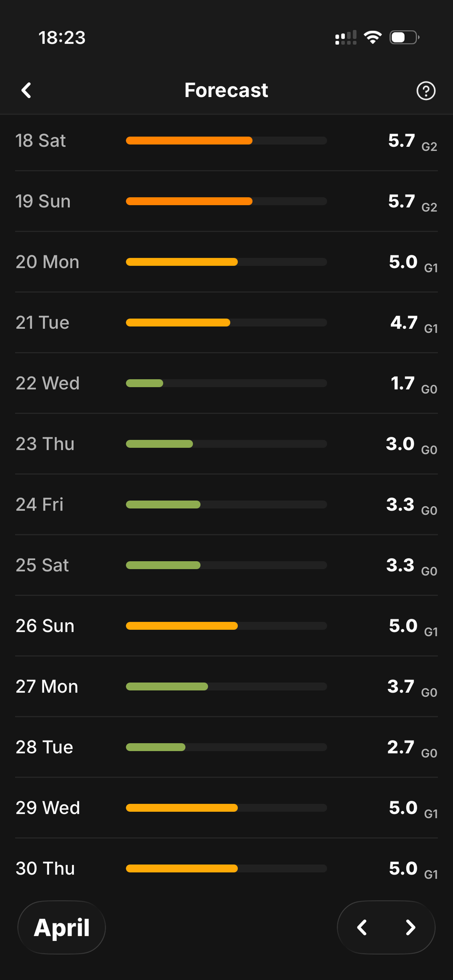
Task: Go to the previous month arrow
Action: click(x=362, y=927)
